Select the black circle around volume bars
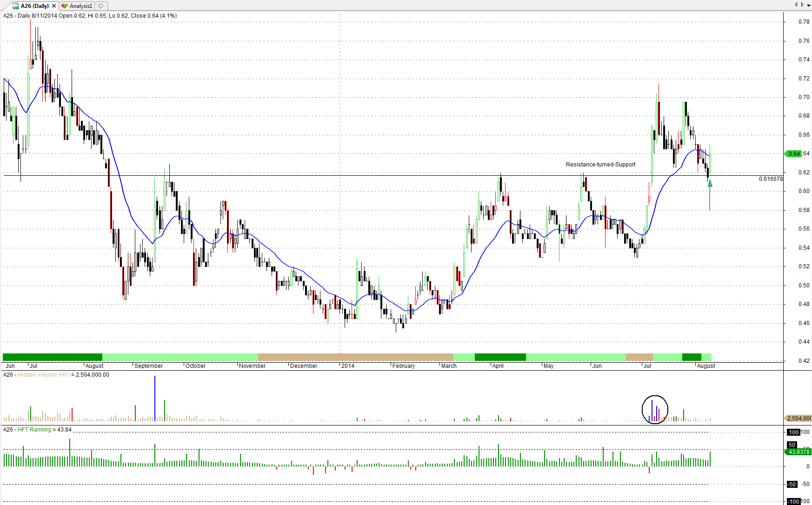The image size is (812, 505). (x=655, y=409)
